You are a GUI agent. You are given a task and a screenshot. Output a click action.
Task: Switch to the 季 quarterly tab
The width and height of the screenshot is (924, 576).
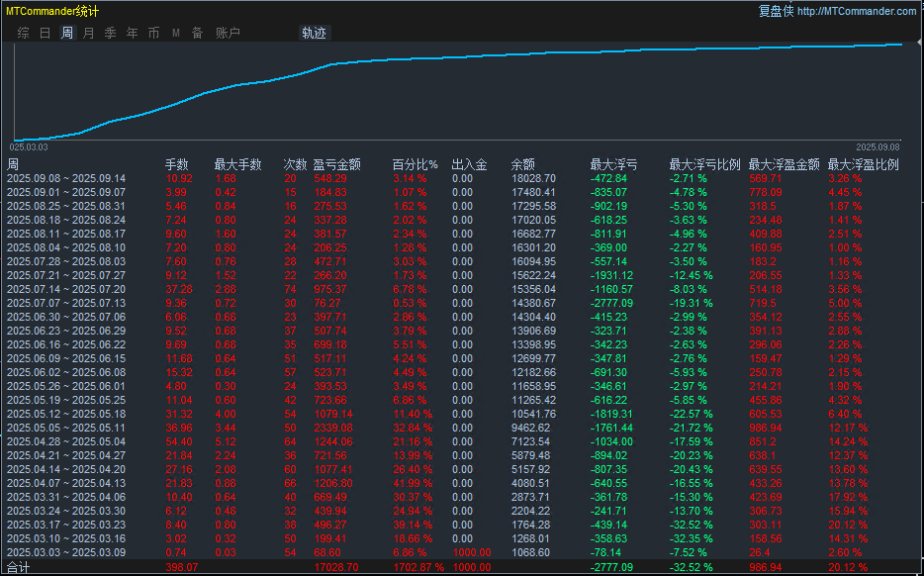(x=110, y=33)
